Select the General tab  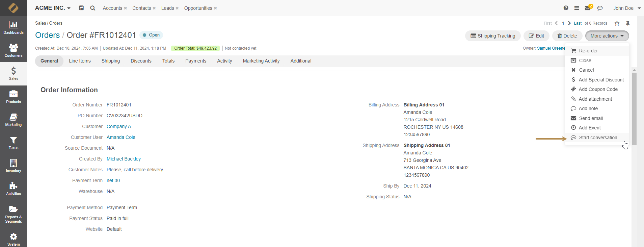(x=49, y=61)
